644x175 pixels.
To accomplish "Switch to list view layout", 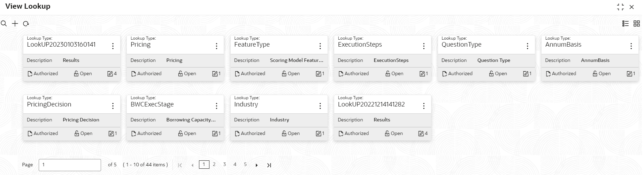I will (626, 23).
